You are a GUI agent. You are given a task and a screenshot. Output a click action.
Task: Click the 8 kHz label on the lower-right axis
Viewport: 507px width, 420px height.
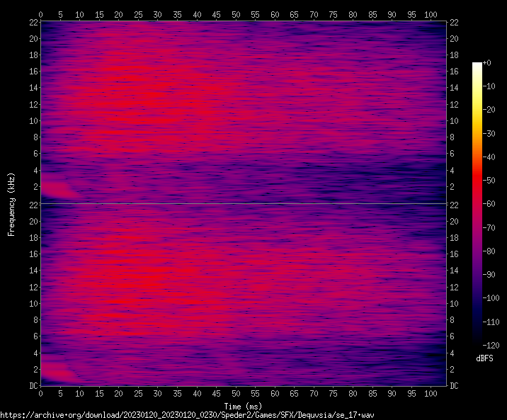point(454,320)
